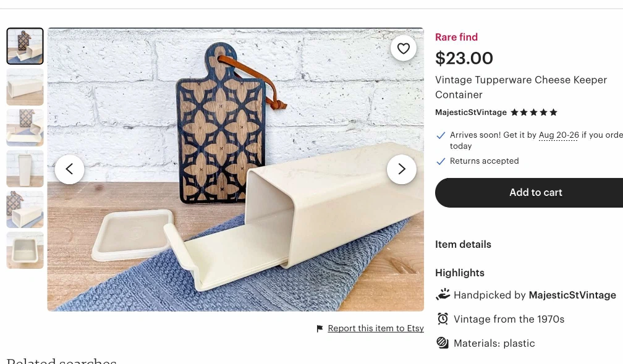Click the vintage alarm clock icon
Screen dimensions: 623x364
point(443,319)
